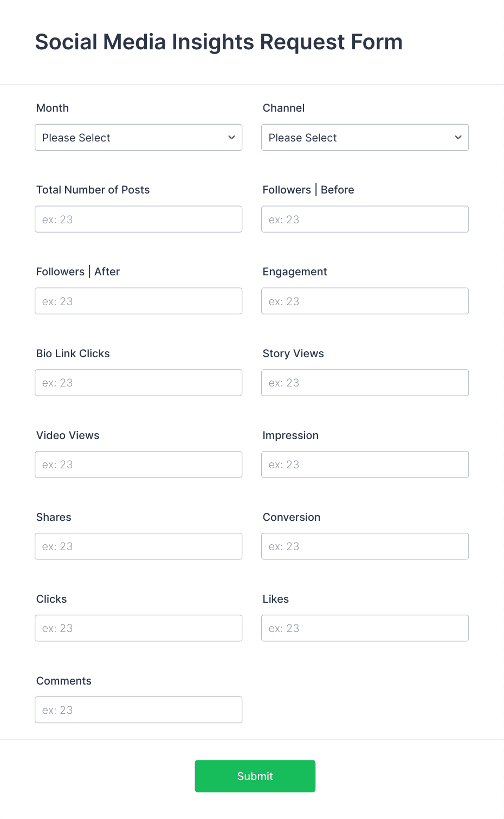The image size is (504, 819).
Task: Click the Bio Link Clicks field
Action: [138, 383]
